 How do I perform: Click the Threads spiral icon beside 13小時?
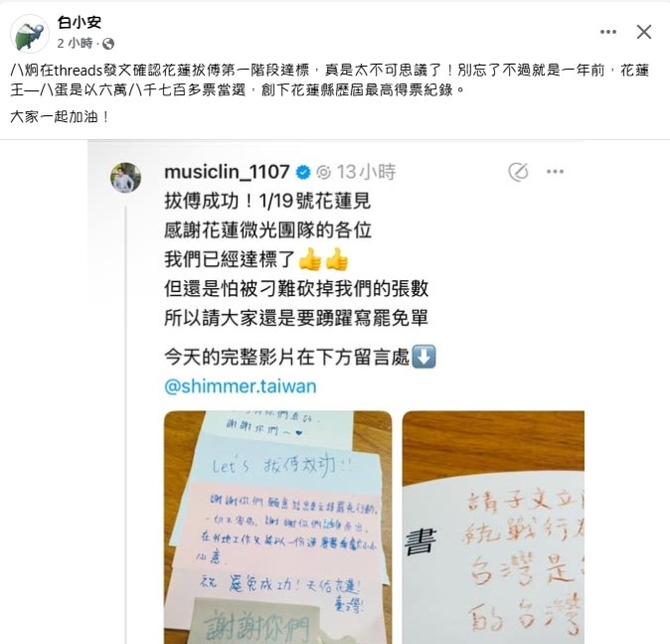coord(324,172)
